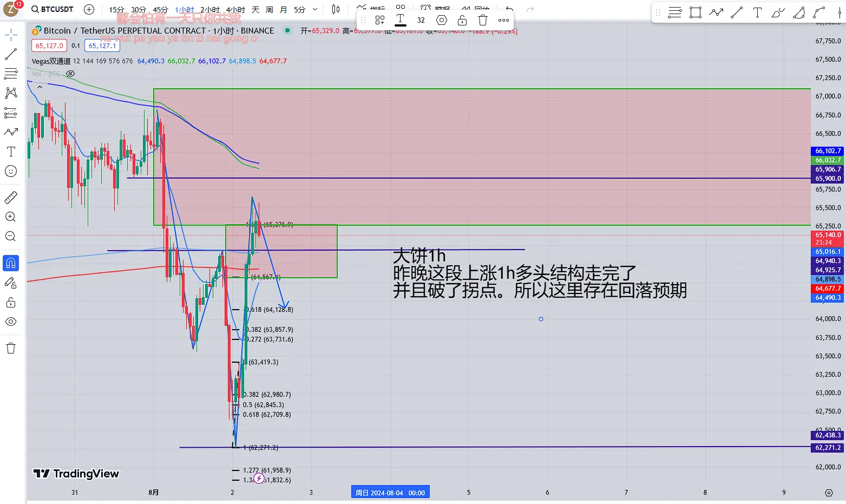Switch to the 天 daily timeframe
Image resolution: width=846 pixels, height=504 pixels.
coord(255,10)
